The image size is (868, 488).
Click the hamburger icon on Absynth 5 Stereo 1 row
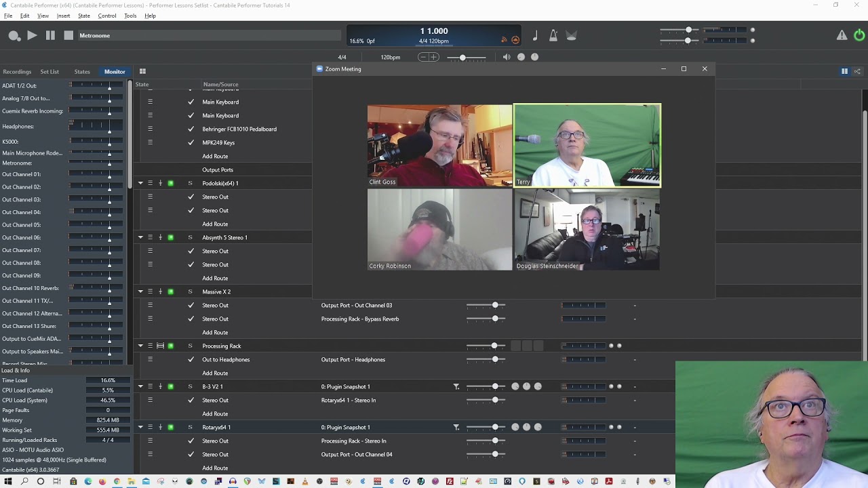click(151, 237)
